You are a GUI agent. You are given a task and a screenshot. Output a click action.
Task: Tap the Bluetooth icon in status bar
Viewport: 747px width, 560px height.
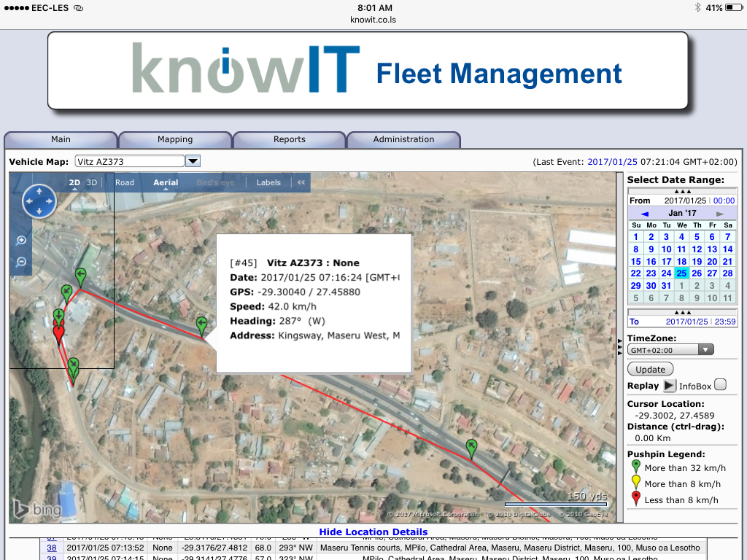[x=697, y=7]
